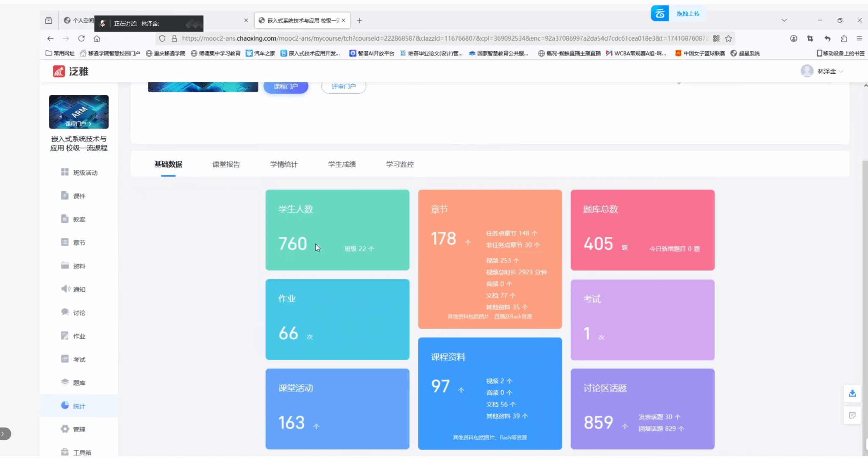Click the 评审门户 button
Screen dimensions: 868x458
[x=343, y=87]
